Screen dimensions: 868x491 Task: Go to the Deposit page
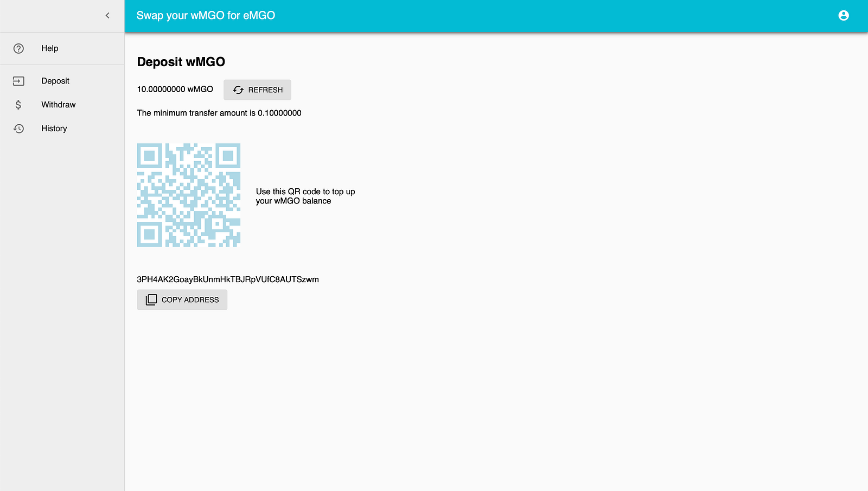pos(62,81)
